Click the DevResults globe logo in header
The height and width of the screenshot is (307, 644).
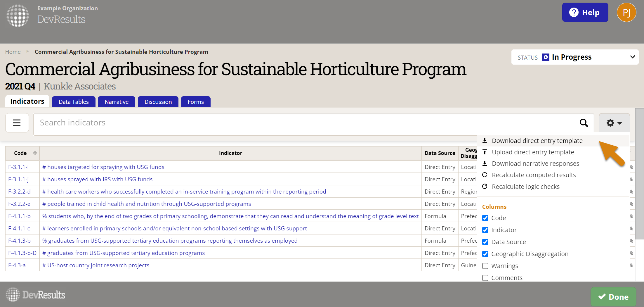point(18,15)
